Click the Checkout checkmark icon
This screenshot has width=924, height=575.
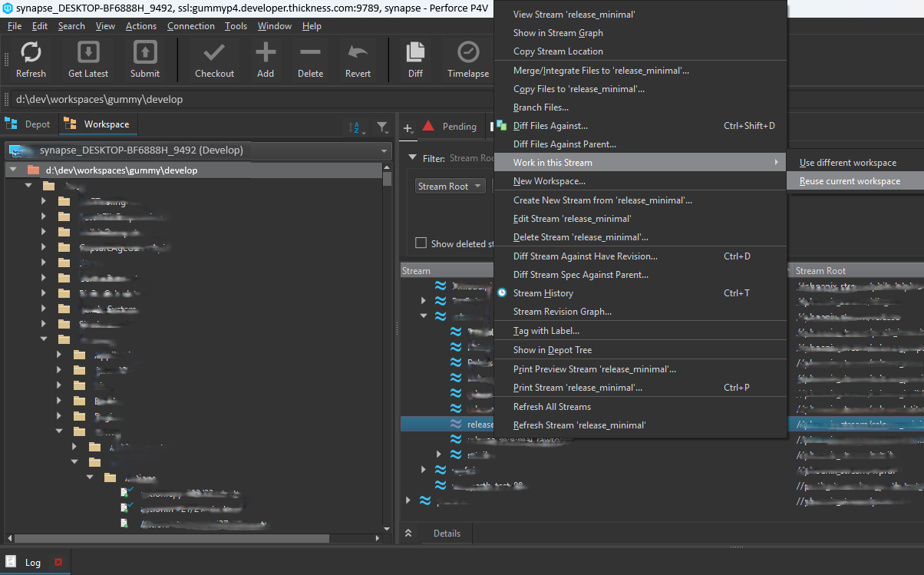[x=214, y=53]
